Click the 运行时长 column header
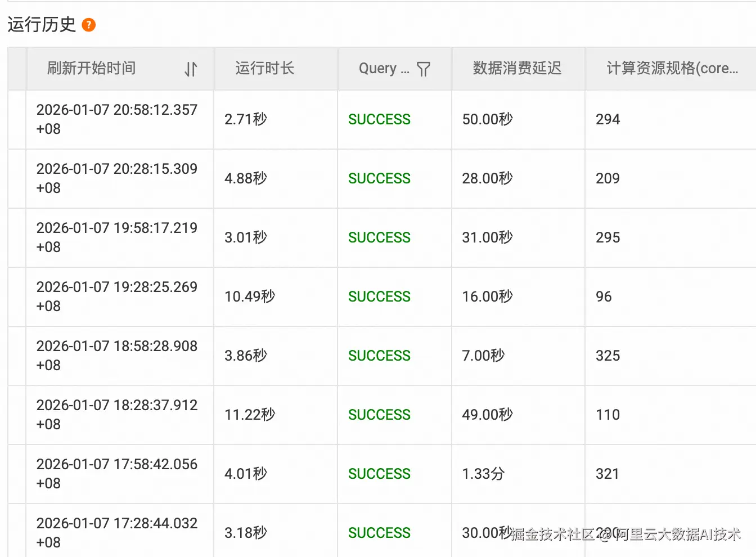Image resolution: width=756 pixels, height=557 pixels. click(x=264, y=69)
